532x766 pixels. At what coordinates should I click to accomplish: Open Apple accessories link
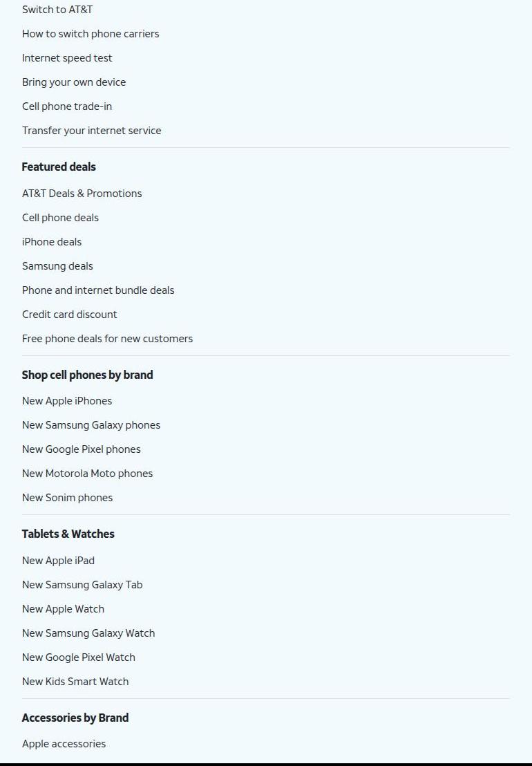click(x=64, y=744)
